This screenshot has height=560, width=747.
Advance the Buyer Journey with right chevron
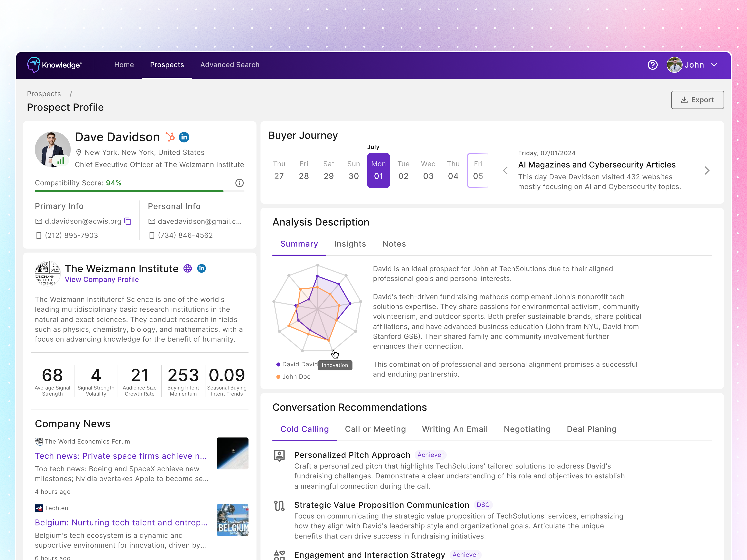(x=707, y=171)
